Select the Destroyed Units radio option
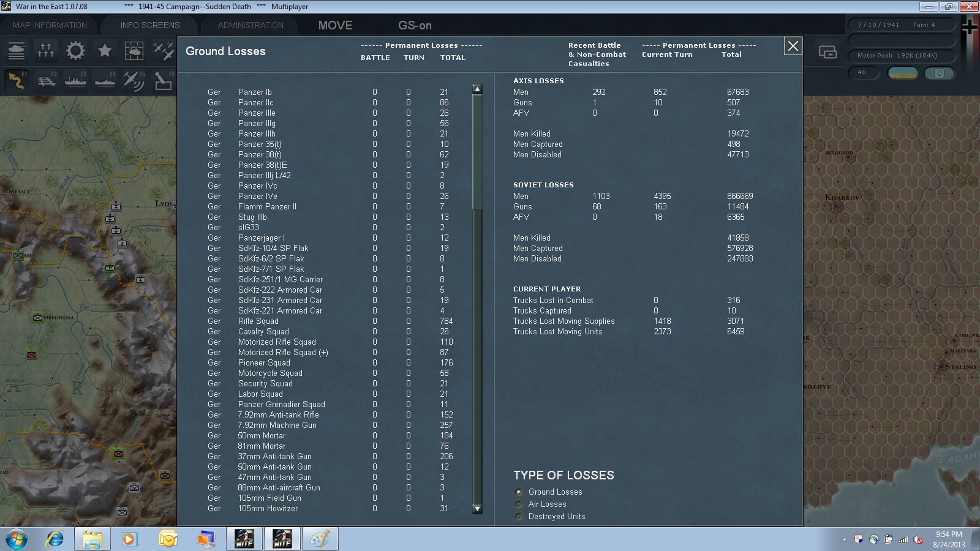The image size is (980, 551). click(519, 516)
